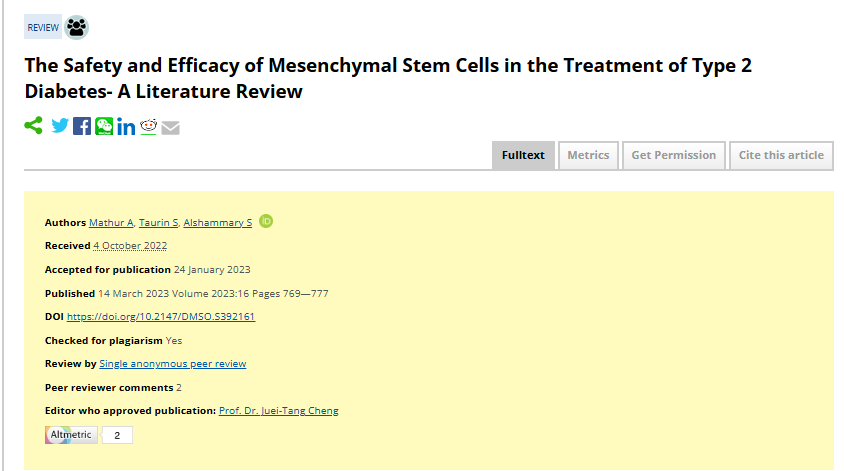This screenshot has width=844, height=471.
Task: Select the Get Permission tab
Action: [x=673, y=155]
